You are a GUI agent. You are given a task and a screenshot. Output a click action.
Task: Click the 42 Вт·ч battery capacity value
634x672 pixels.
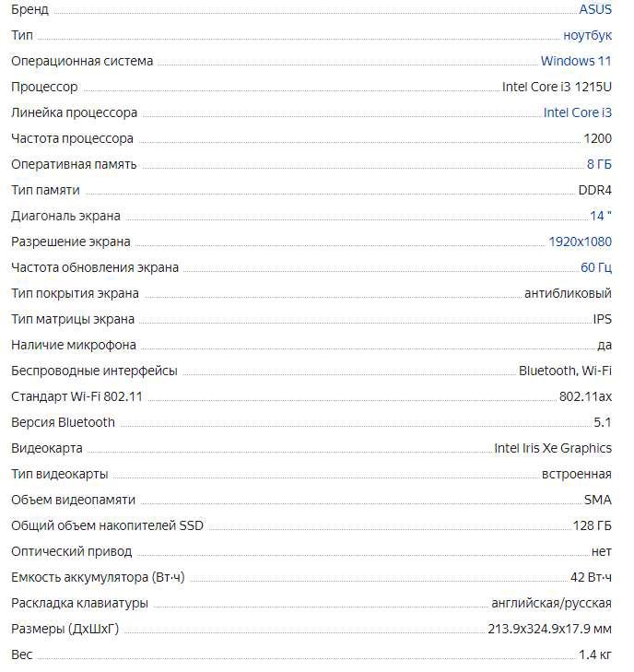pyautogui.click(x=591, y=577)
